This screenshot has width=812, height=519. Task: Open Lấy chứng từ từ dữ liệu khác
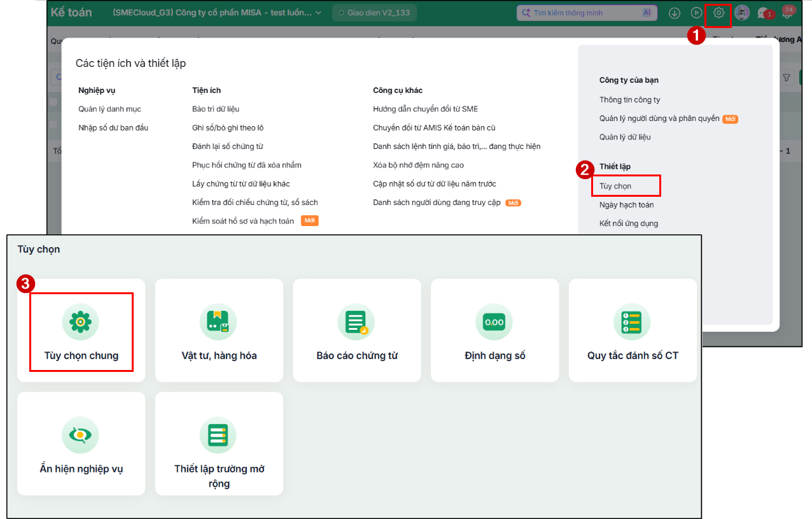coord(241,184)
